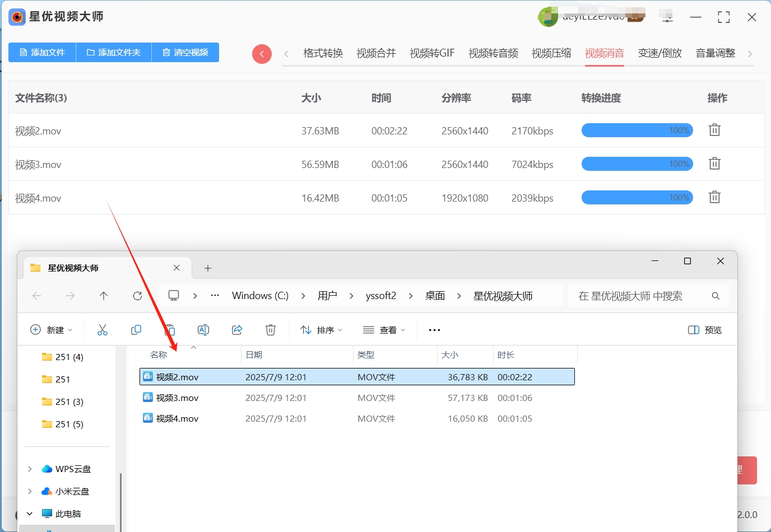This screenshot has width=771, height=532.
Task: Click the progress bar of 视频2.mov
Action: [x=637, y=130]
